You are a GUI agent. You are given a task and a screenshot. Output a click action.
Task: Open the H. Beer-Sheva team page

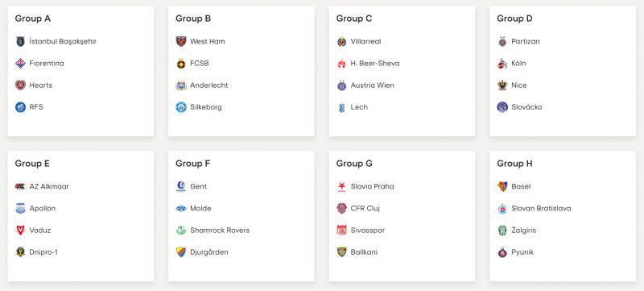coord(375,64)
